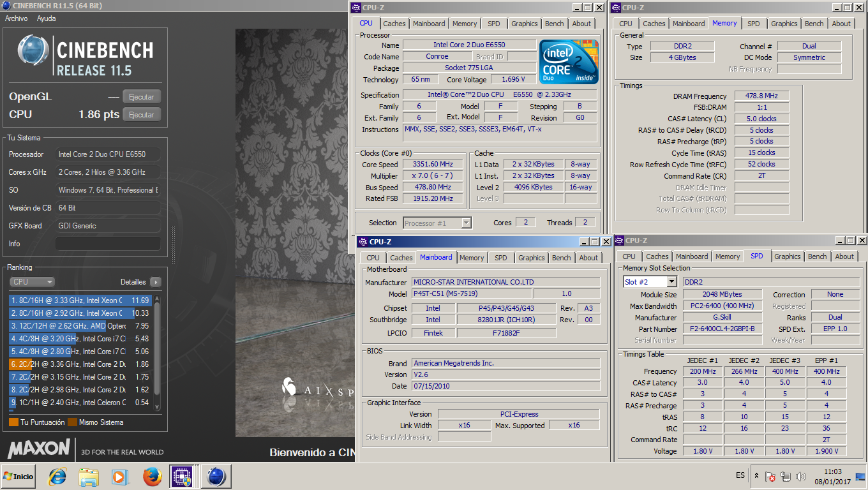Run CPU test with Ejecutar button
868x490 pixels.
[141, 115]
